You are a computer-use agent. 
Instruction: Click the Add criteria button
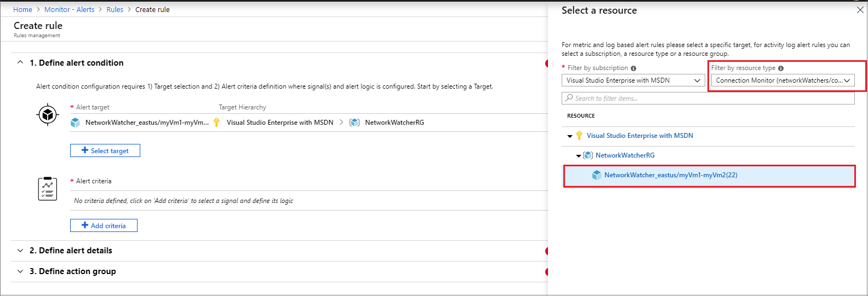[104, 225]
